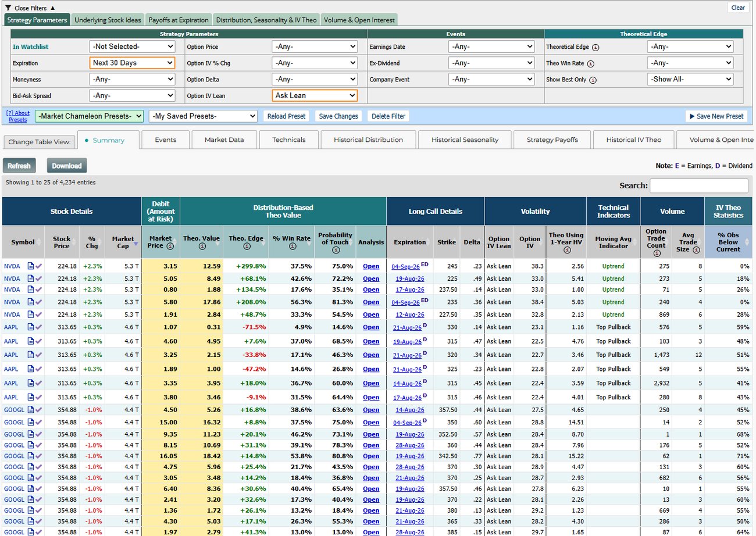Sort by Market Cap using its blue arrow
Viewport: 756px width, 536px height.
coord(137,245)
